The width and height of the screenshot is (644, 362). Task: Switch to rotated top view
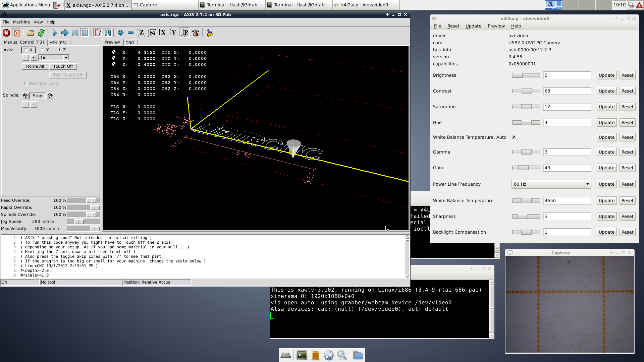pyautogui.click(x=152, y=33)
